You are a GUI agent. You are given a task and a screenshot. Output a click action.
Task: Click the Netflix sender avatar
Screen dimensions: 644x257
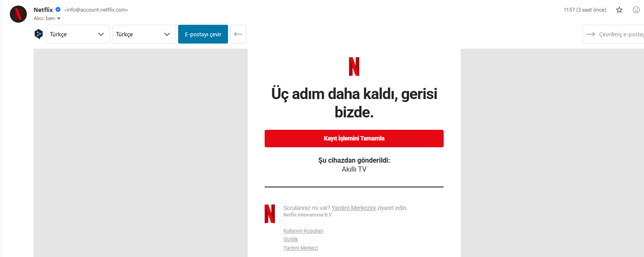click(18, 14)
